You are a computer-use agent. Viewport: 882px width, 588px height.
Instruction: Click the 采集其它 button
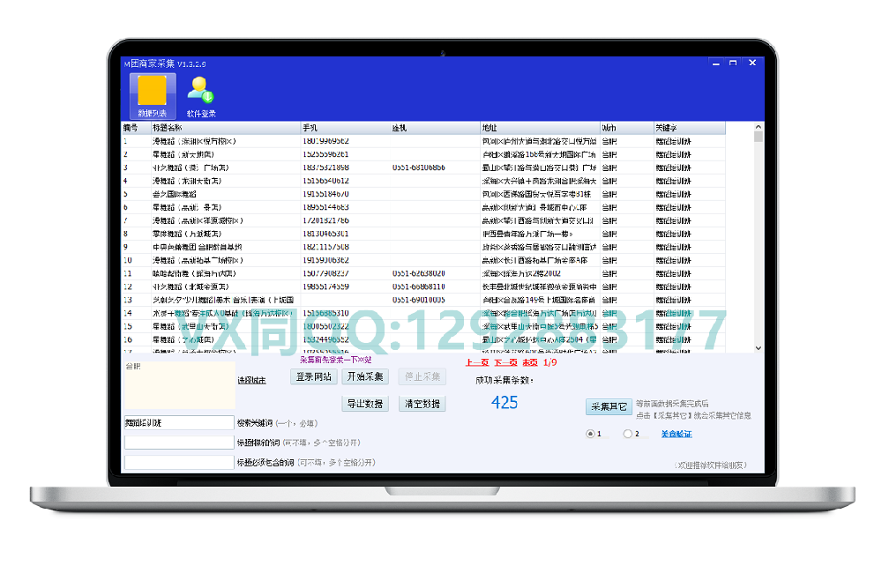[x=609, y=406]
